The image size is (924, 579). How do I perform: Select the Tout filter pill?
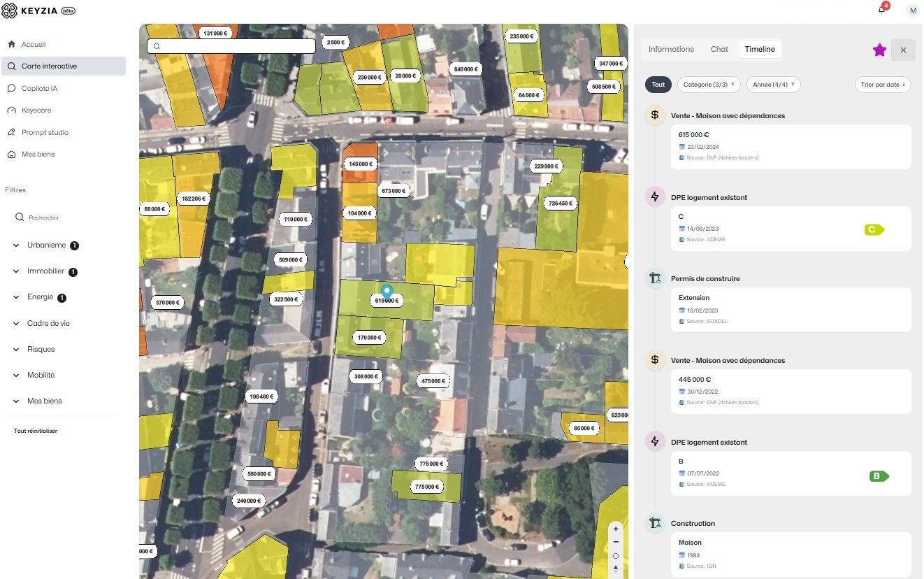point(658,84)
